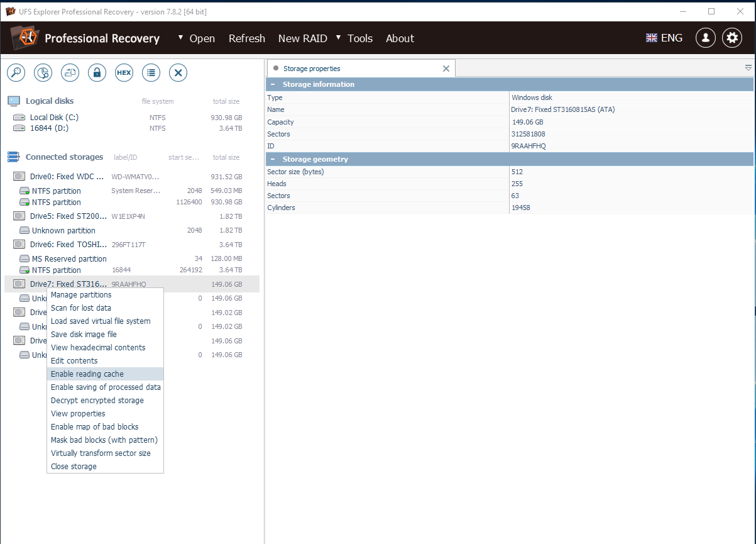Open the HEX viewer tool
This screenshot has height=544, width=756.
click(124, 72)
